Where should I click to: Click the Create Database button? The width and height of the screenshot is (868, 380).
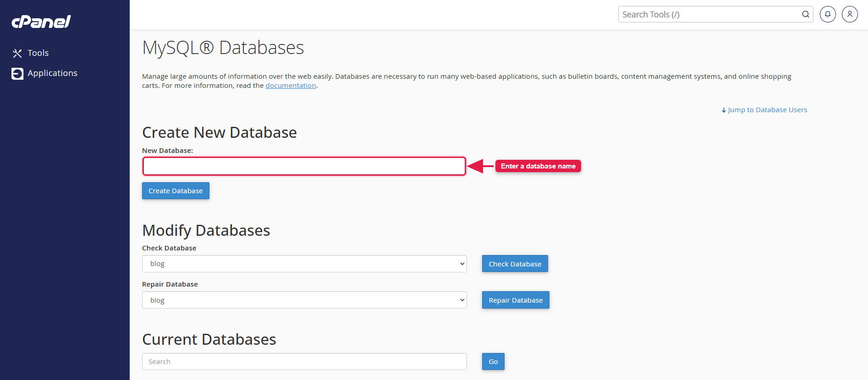[x=176, y=191]
